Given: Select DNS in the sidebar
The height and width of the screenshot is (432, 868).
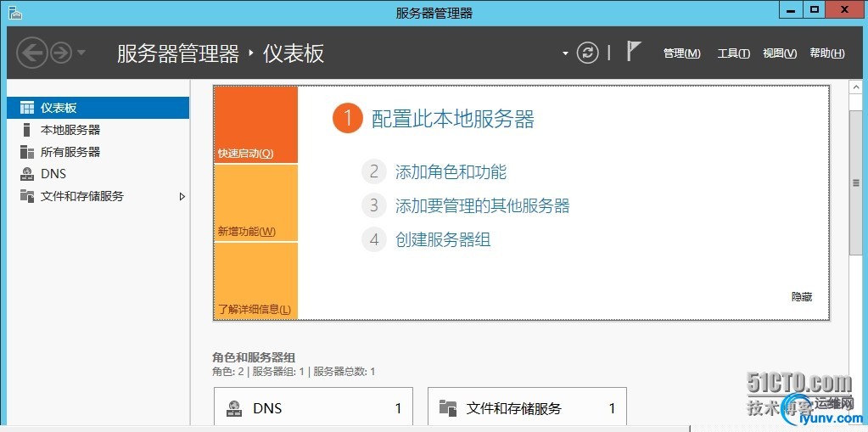Looking at the screenshot, I should click(98, 174).
